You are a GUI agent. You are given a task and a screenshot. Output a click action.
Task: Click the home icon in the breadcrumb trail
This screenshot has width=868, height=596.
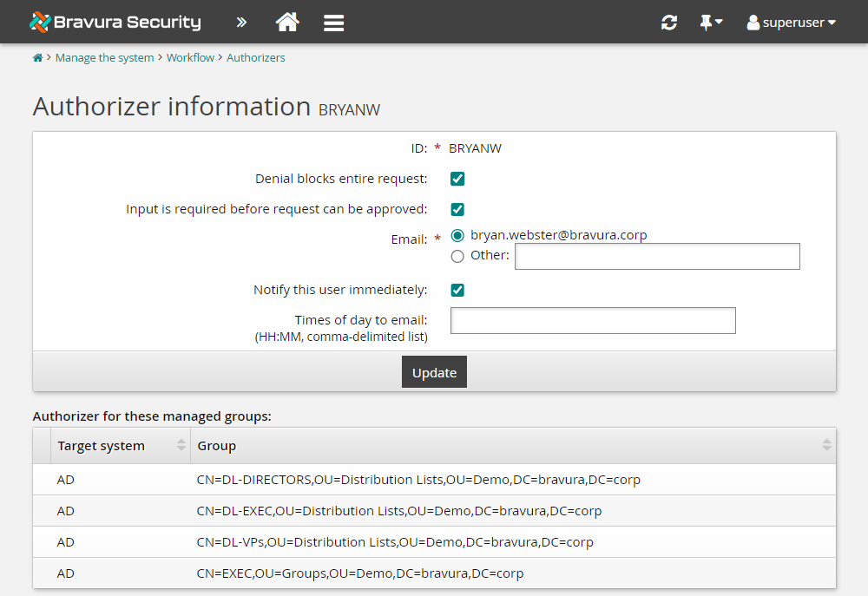(37, 57)
